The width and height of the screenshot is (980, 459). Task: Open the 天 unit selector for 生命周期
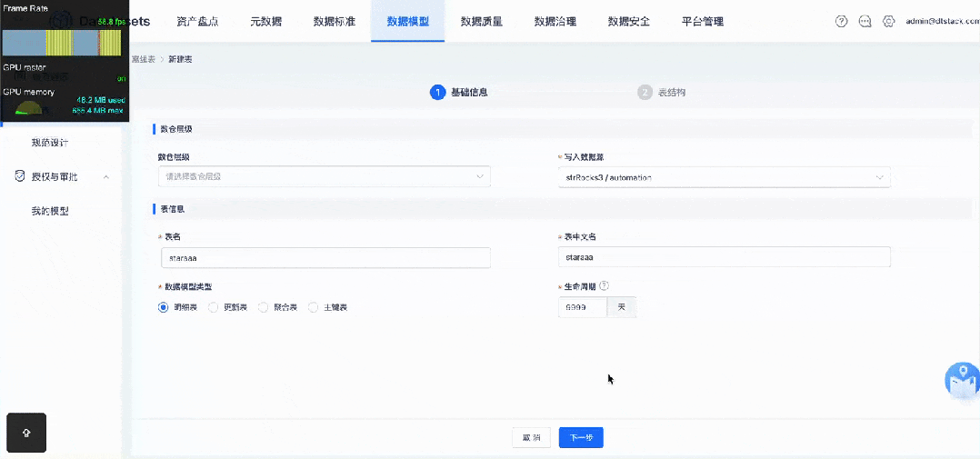point(622,307)
